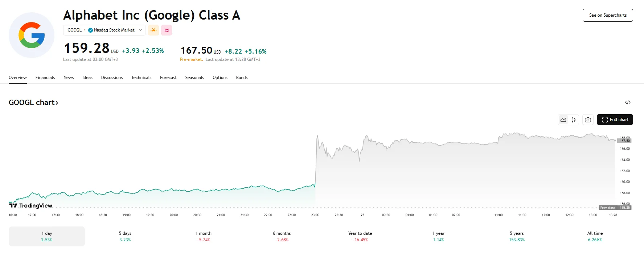Click the Prev close marker on the price axis
The height and width of the screenshot is (254, 644).
point(608,207)
